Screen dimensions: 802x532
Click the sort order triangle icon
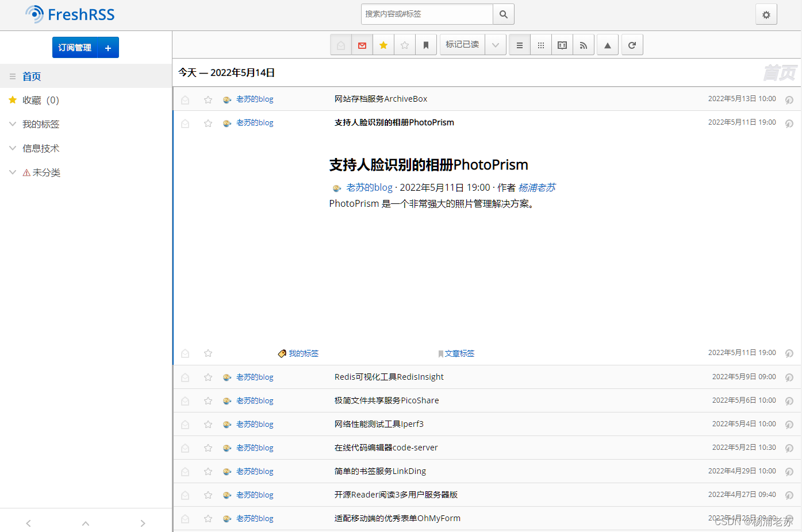pyautogui.click(x=608, y=45)
